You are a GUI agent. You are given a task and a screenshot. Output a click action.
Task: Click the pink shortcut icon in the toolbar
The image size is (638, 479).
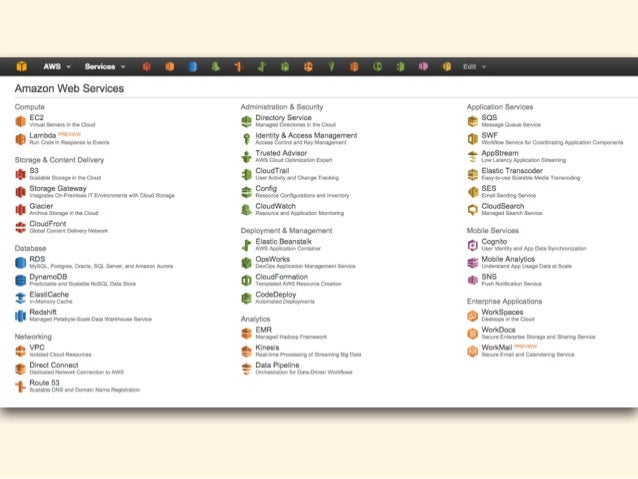pos(424,66)
